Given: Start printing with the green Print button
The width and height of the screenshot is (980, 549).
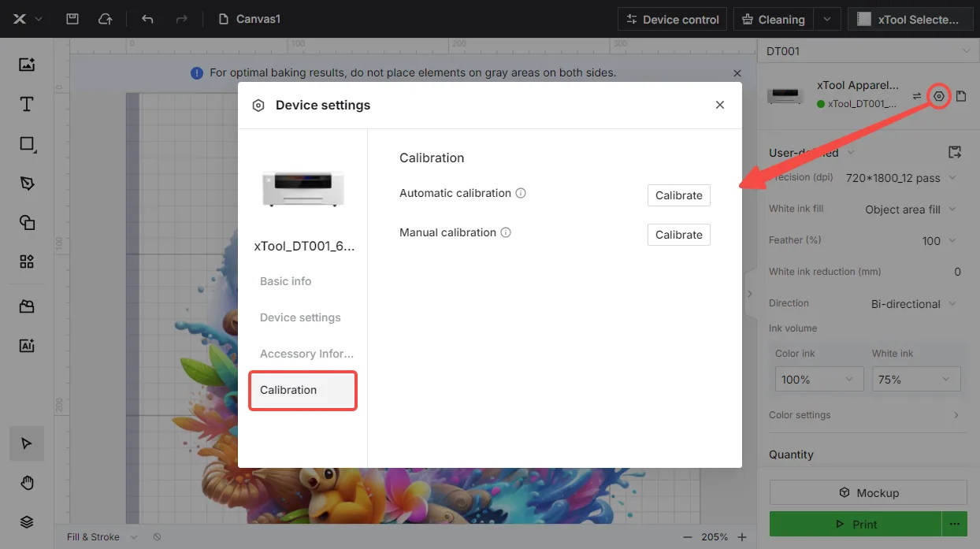Looking at the screenshot, I should pyautogui.click(x=856, y=524).
